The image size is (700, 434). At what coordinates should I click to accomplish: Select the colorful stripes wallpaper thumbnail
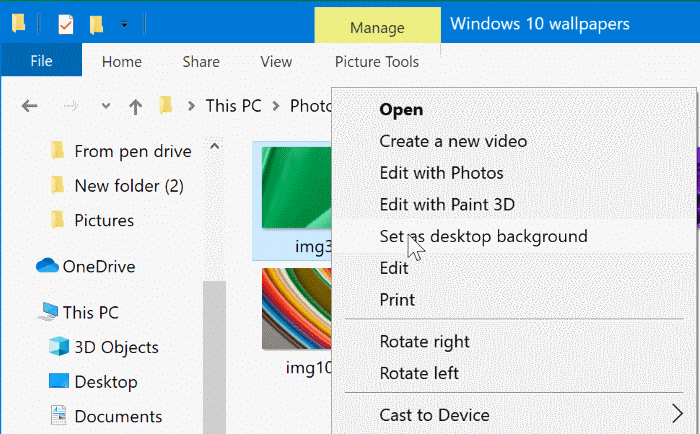coord(296,309)
